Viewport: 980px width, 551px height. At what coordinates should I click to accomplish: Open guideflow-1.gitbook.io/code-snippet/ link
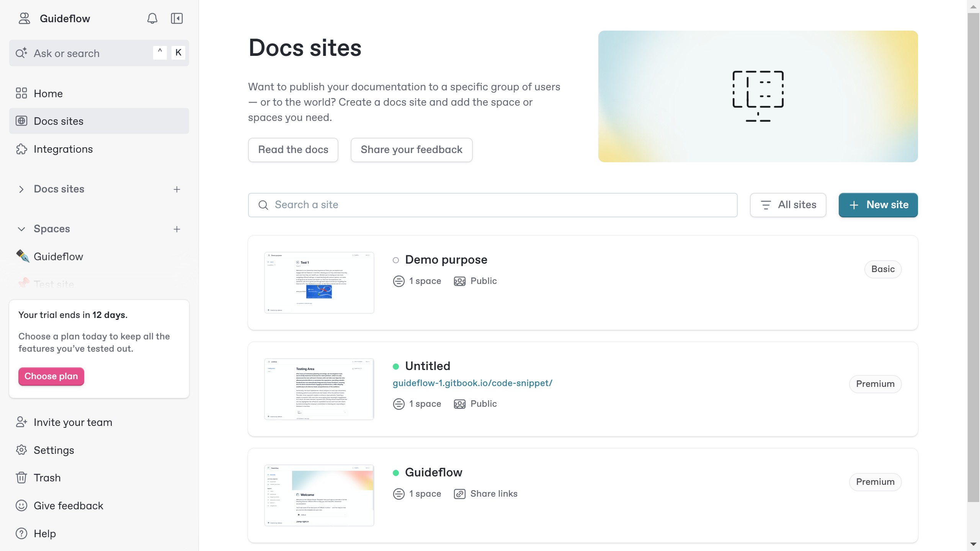click(472, 383)
